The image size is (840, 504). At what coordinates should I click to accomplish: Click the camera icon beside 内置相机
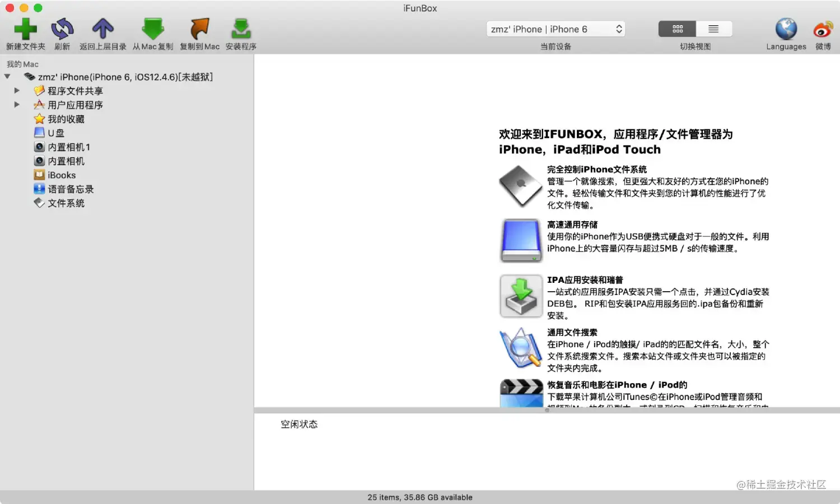[39, 161]
